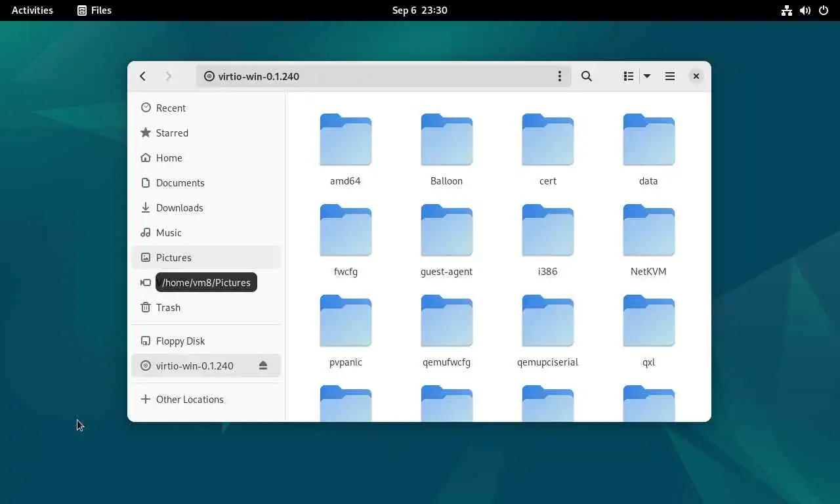Select the qemupciserial folder
Screen dimensions: 840x504
pos(547,331)
